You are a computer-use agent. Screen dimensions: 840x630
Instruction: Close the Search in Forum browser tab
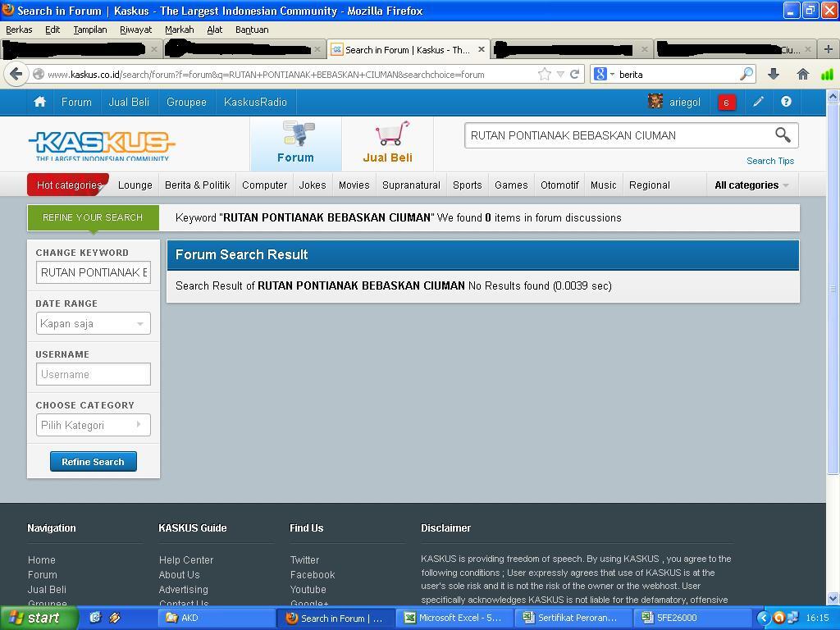[x=481, y=49]
